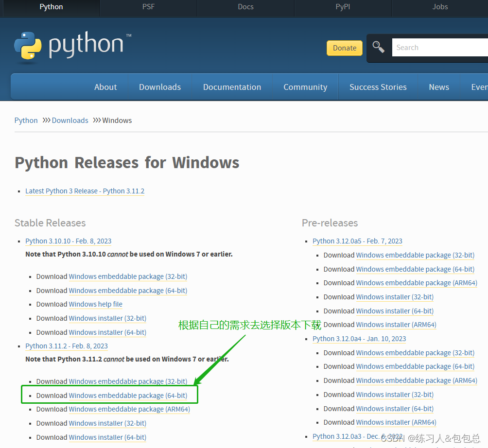488x448 pixels.
Task: Download Windows embeddable package 64-bit for Python 3.11.2
Action: point(129,395)
